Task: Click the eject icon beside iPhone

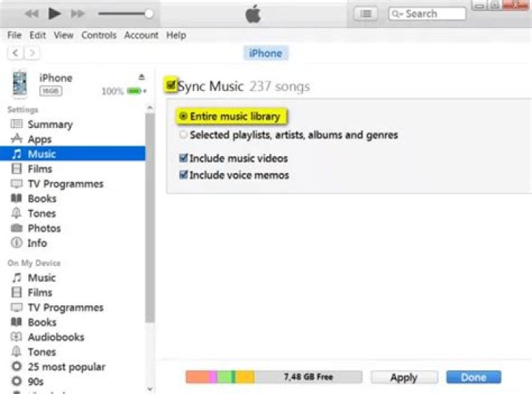Action: tap(142, 77)
